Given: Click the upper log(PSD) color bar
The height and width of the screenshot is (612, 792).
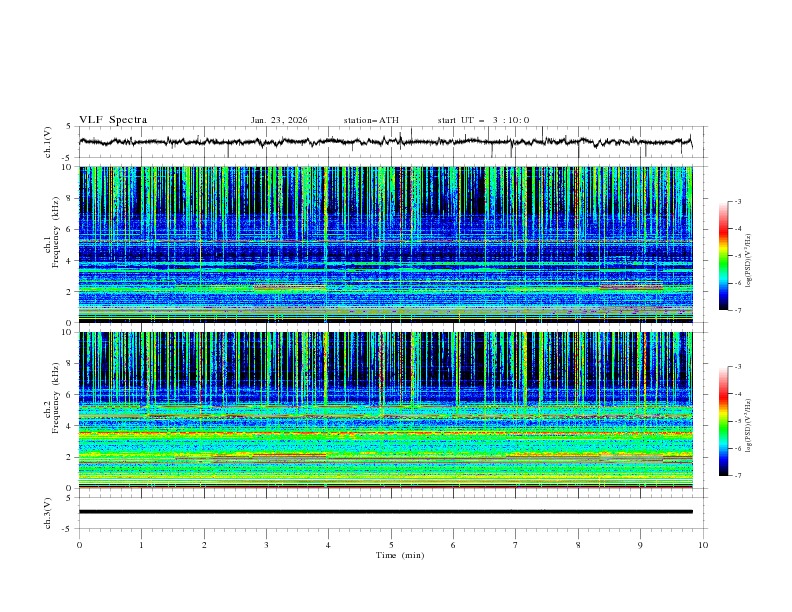Looking at the screenshot, I should (723, 256).
